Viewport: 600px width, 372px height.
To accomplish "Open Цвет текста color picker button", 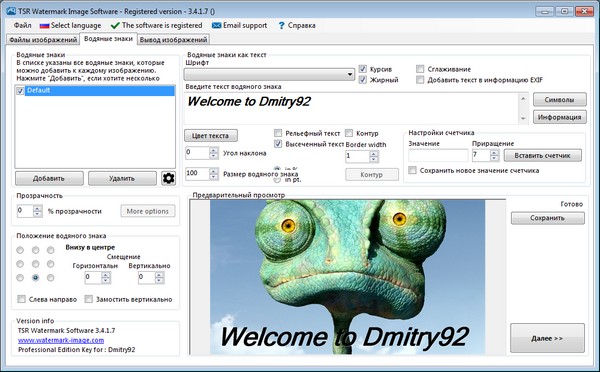I will pos(210,135).
